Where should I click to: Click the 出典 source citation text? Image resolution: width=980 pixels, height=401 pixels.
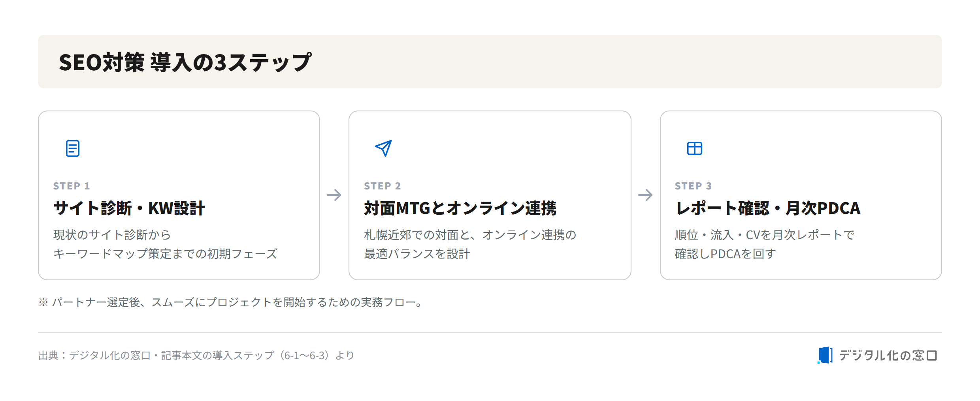[x=196, y=356]
